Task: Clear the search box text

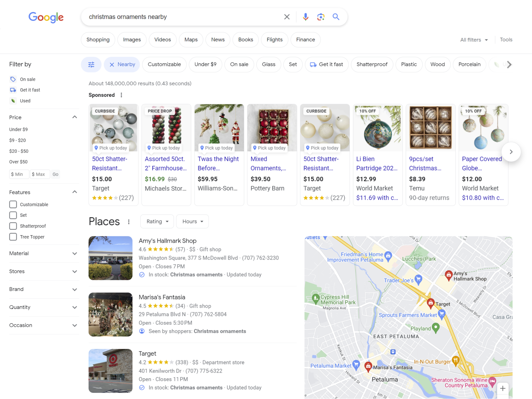Action: [x=287, y=17]
